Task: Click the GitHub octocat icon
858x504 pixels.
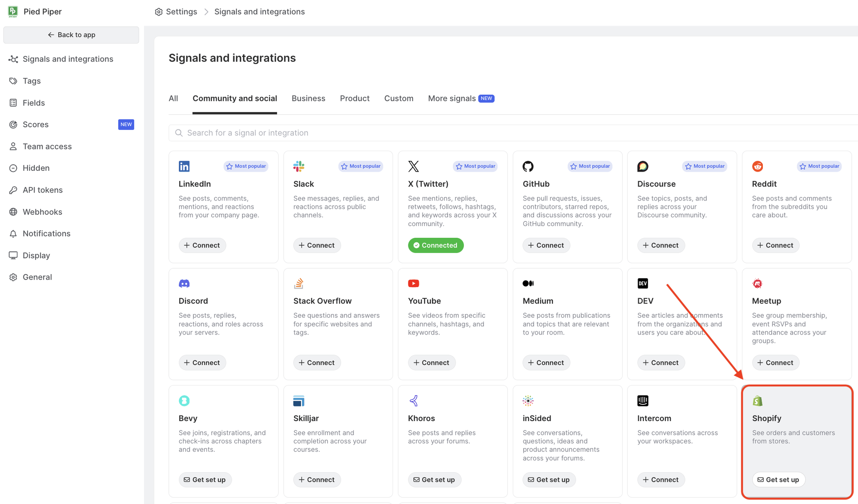Action: point(528,166)
